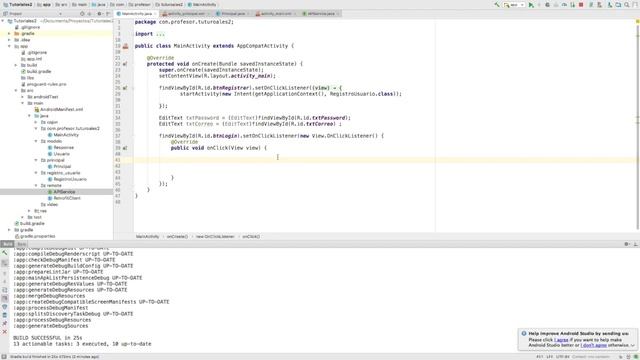640x360 pixels.
Task: Select Response class under modelo
Action: click(61, 147)
